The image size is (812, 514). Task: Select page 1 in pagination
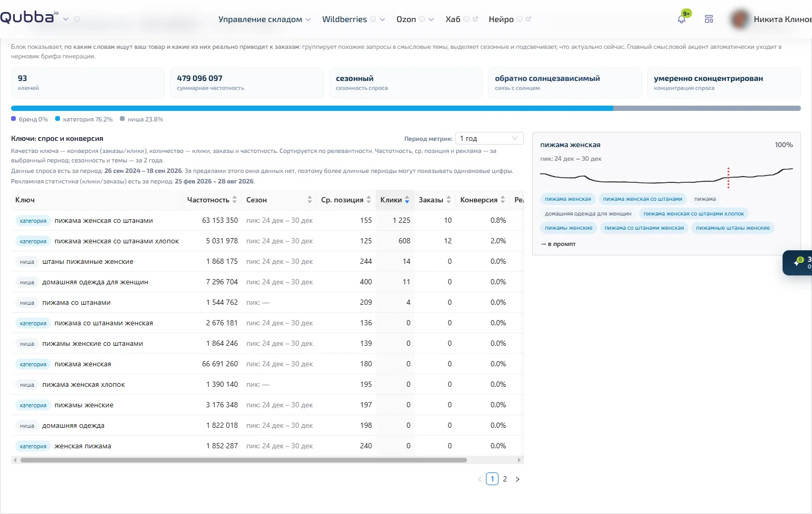point(492,479)
